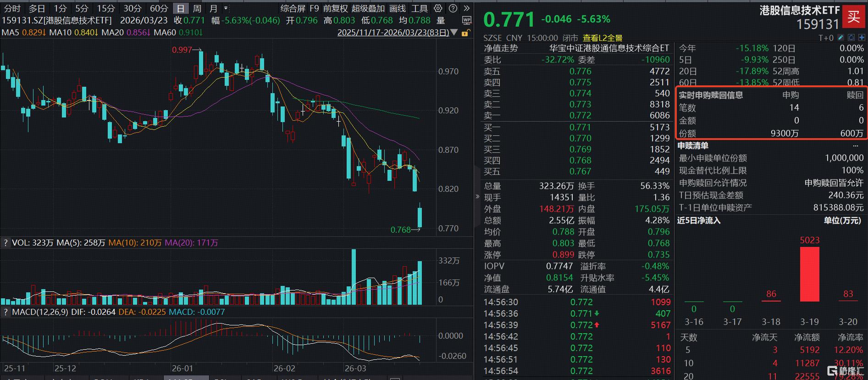Click the F9 button in the toolbar

pyautogui.click(x=314, y=8)
